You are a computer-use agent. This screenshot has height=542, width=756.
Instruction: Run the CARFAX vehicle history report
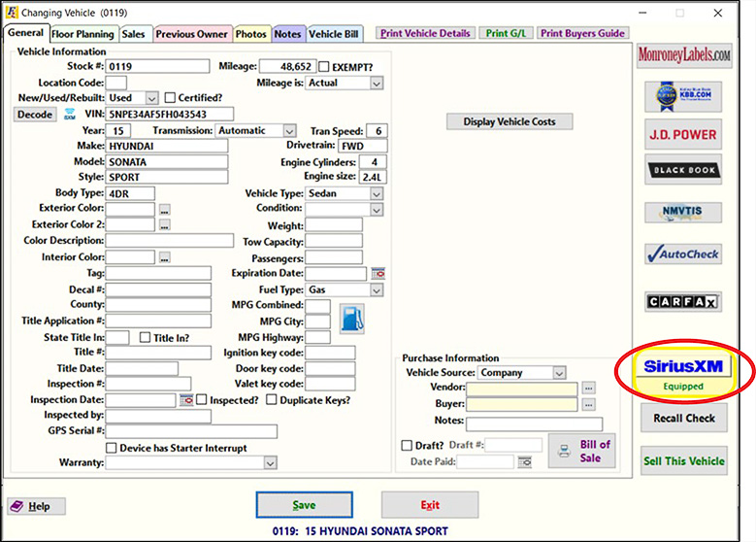pos(683,302)
